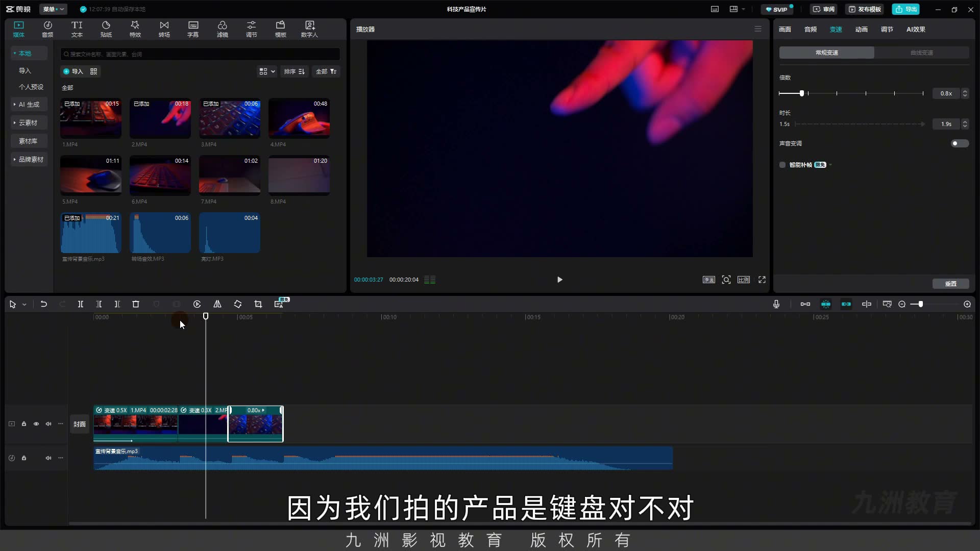The height and width of the screenshot is (551, 980).
Task: Click the 倍数 speed slider handle
Action: pyautogui.click(x=802, y=93)
